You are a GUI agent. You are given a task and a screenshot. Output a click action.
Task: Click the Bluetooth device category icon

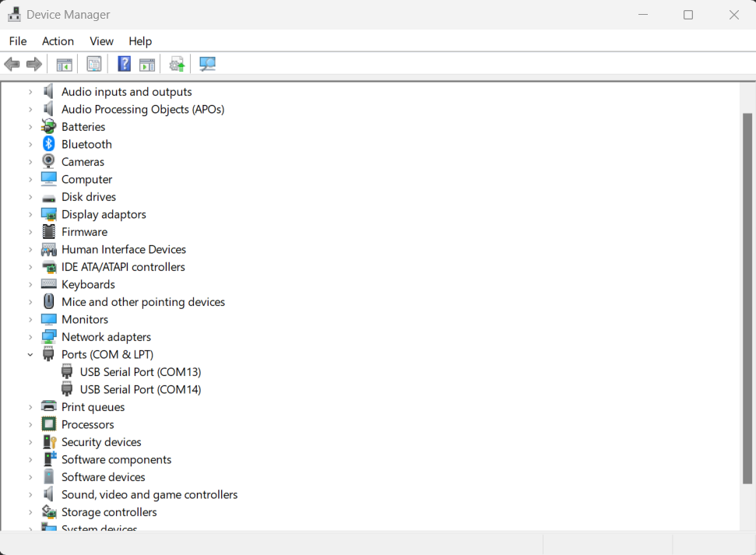point(48,143)
